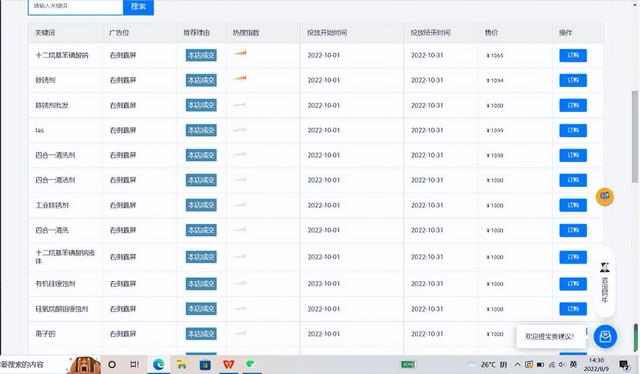Click the 热搜指数 column header

pyautogui.click(x=246, y=33)
